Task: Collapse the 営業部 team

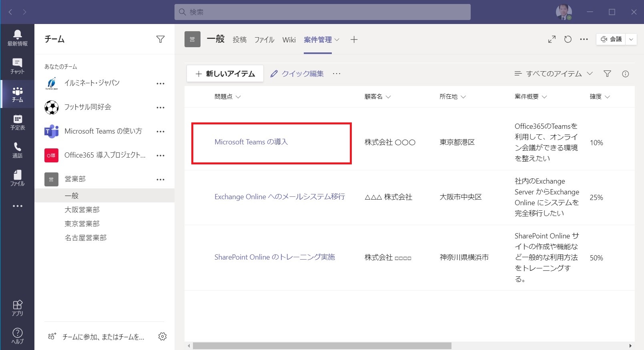Action: tap(75, 179)
